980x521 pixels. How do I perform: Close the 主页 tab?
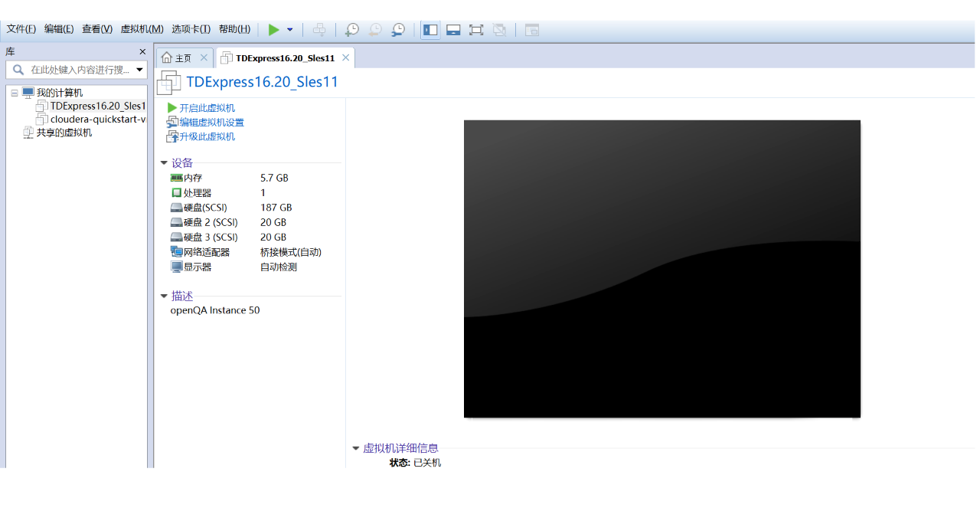point(204,57)
